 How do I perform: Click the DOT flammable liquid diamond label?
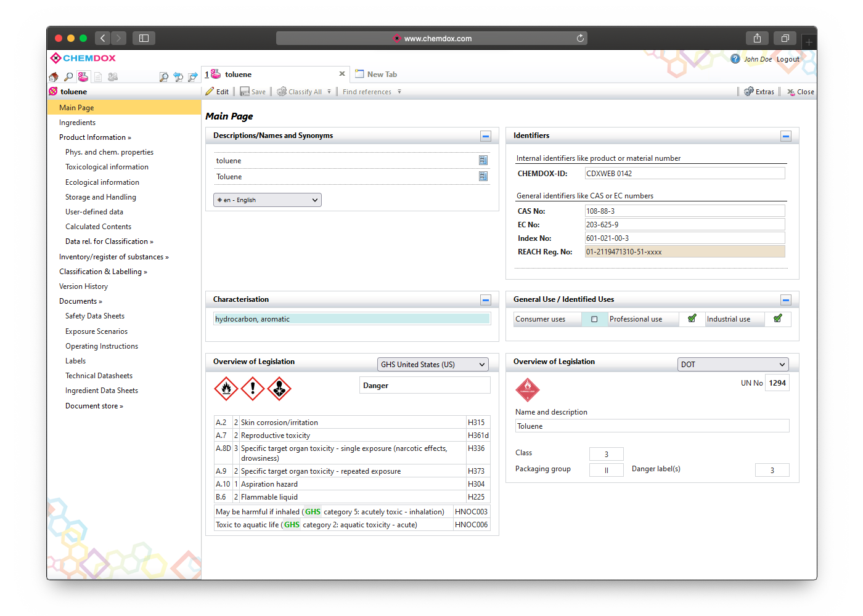pos(527,389)
